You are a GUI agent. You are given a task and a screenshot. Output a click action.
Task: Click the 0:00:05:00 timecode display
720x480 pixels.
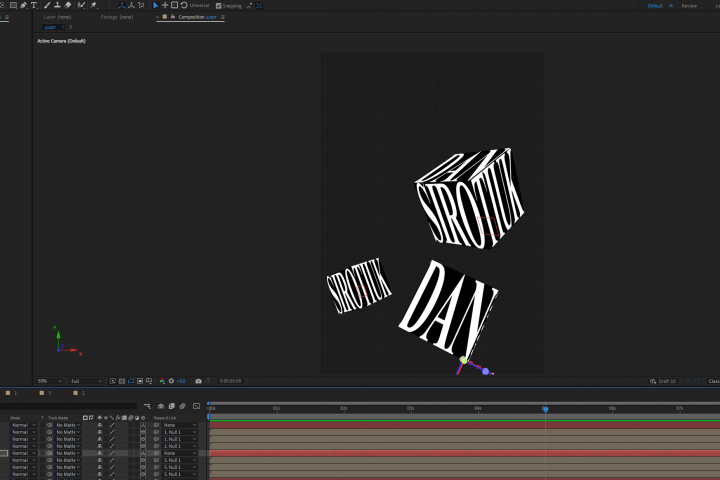[230, 381]
